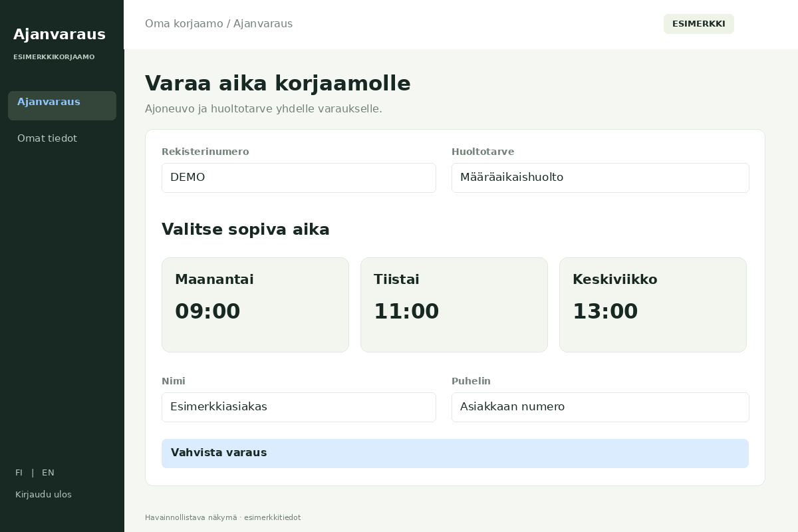Click the Huoltotarve field label
The image size is (798, 532).
pos(483,152)
